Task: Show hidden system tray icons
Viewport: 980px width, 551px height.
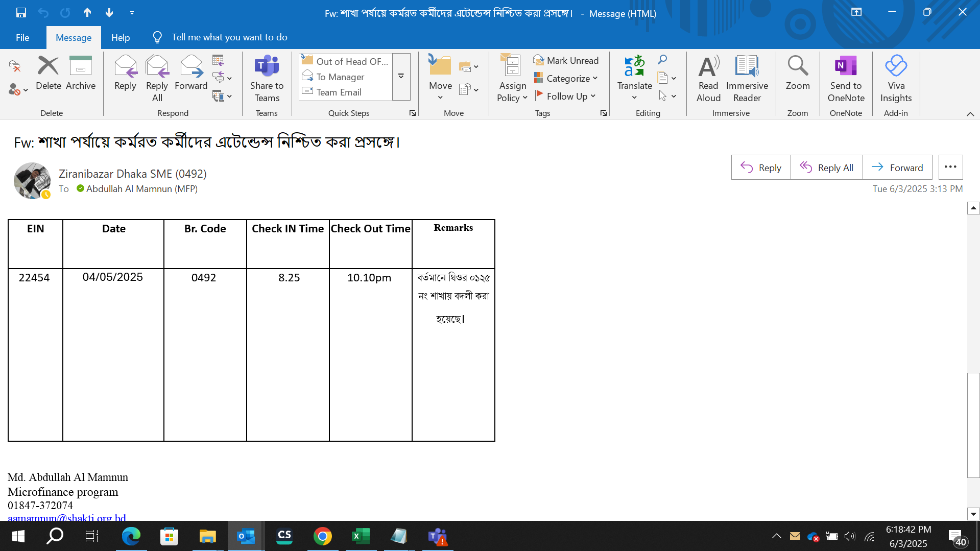Action: point(776,536)
